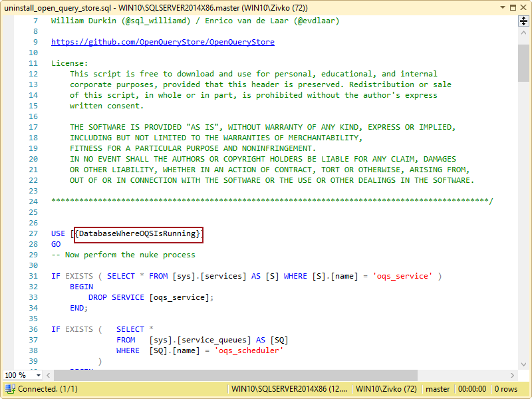Image resolution: width=532 pixels, height=399 pixels.
Task: Open the OpenQueryStore GitHub link
Action: point(163,42)
